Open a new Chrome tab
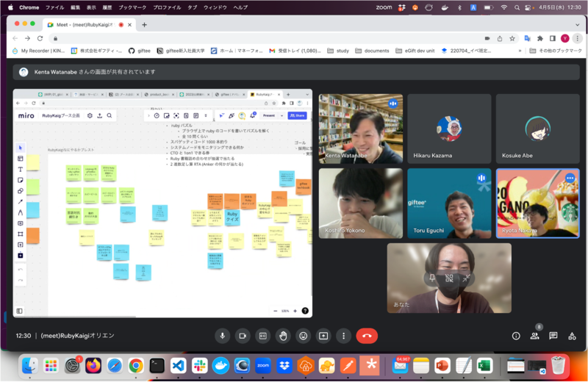Viewport: 588px width, 382px height. 144,25
